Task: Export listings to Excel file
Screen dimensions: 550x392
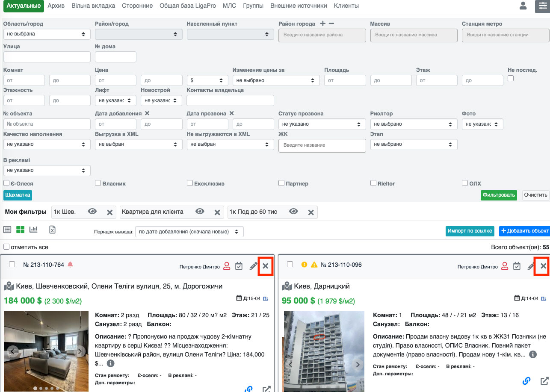Action: tap(52, 230)
